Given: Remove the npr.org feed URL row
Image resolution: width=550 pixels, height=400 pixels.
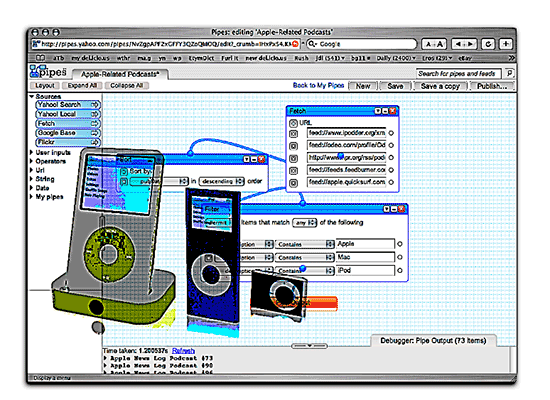Looking at the screenshot, I should (x=293, y=158).
